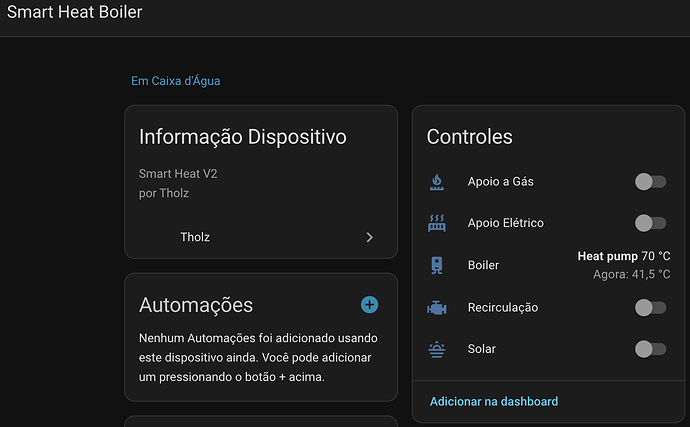Click the Recirculação pump engine icon

point(437,308)
